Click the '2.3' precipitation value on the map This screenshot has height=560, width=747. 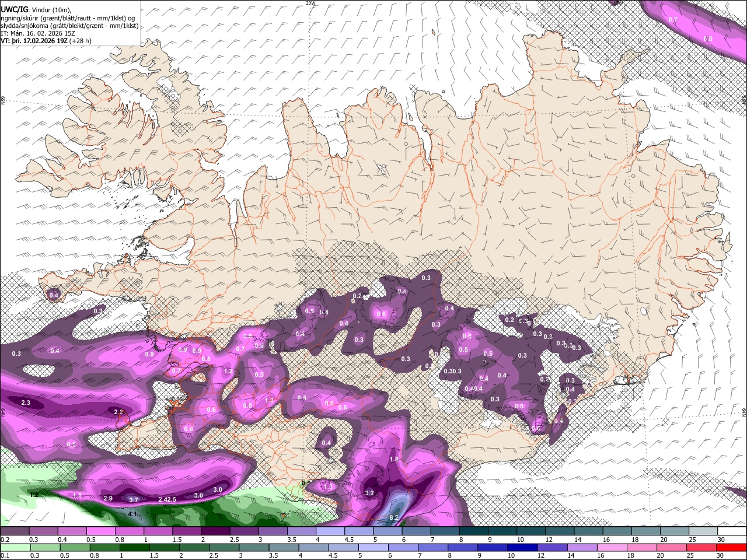pos(26,403)
